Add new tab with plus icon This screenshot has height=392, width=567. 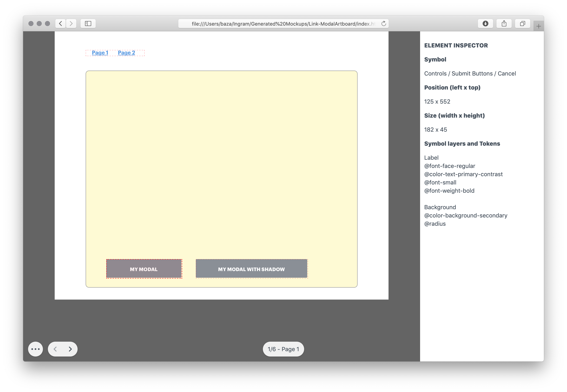coord(539,26)
